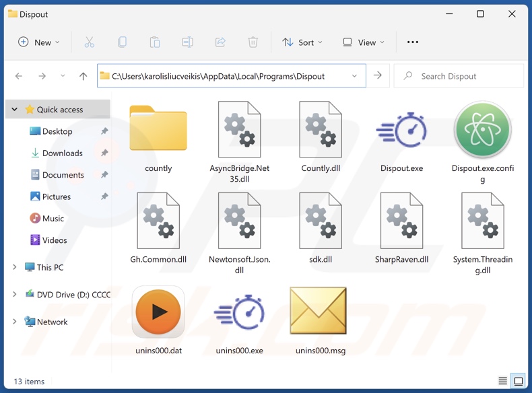Click the address bar path text
Screen dimensions: 532x393
tap(218, 76)
